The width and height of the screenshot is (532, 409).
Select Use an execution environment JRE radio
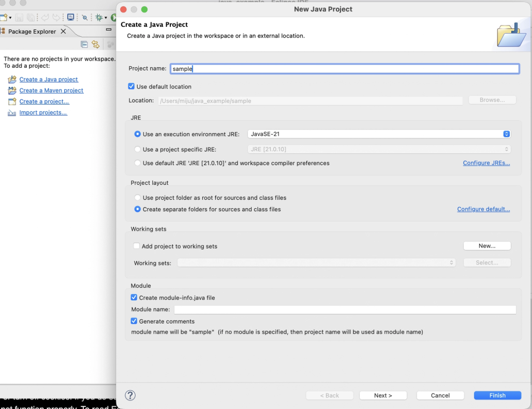(x=138, y=134)
